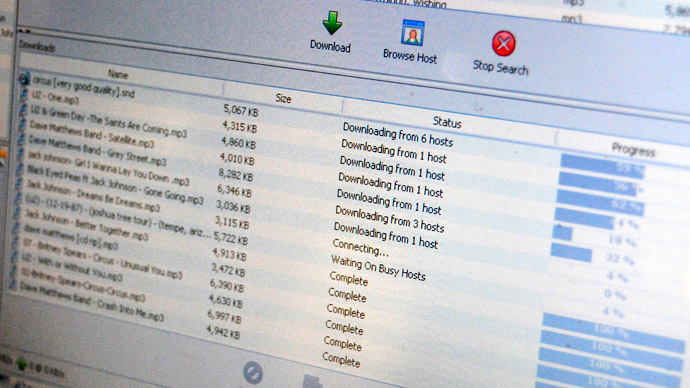Click the 59% progress bar
The height and width of the screenshot is (388, 690).
pos(602,166)
